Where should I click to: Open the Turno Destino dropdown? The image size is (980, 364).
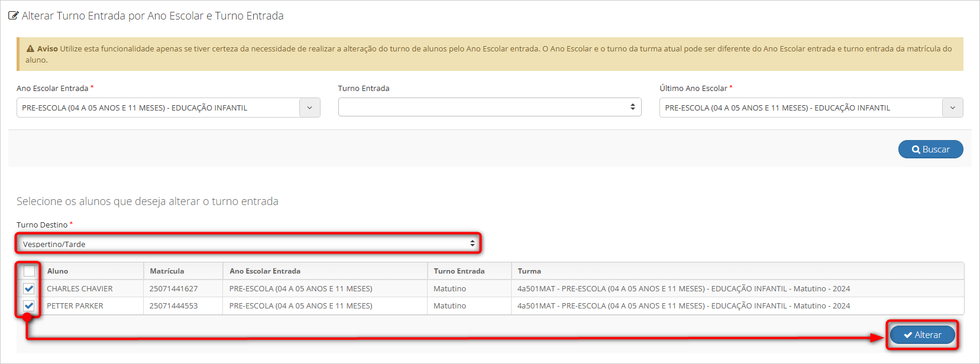[248, 243]
